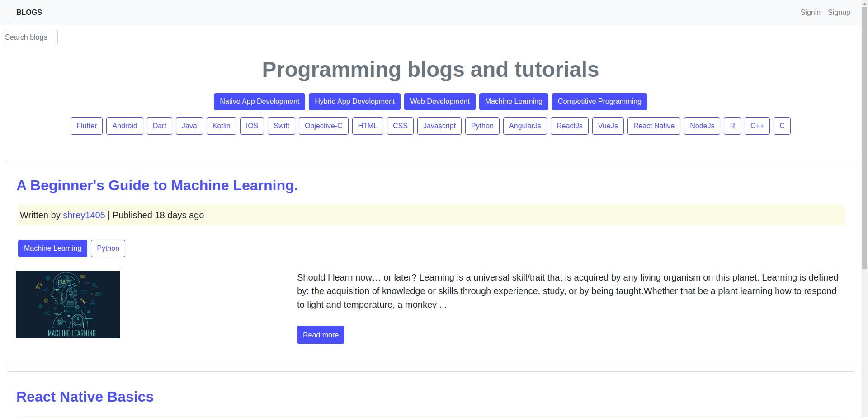Open A Beginner's Guide to Machine Learning
Viewport: 868px width, 417px height.
point(157,185)
